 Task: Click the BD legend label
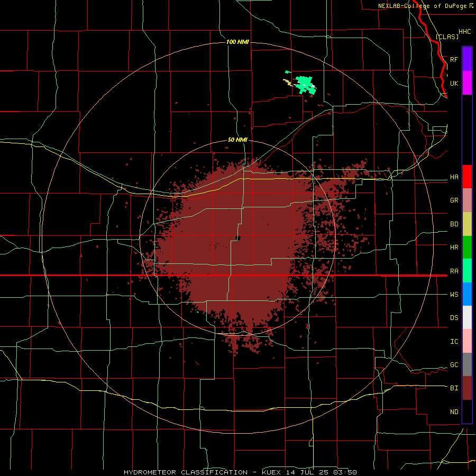[454, 224]
